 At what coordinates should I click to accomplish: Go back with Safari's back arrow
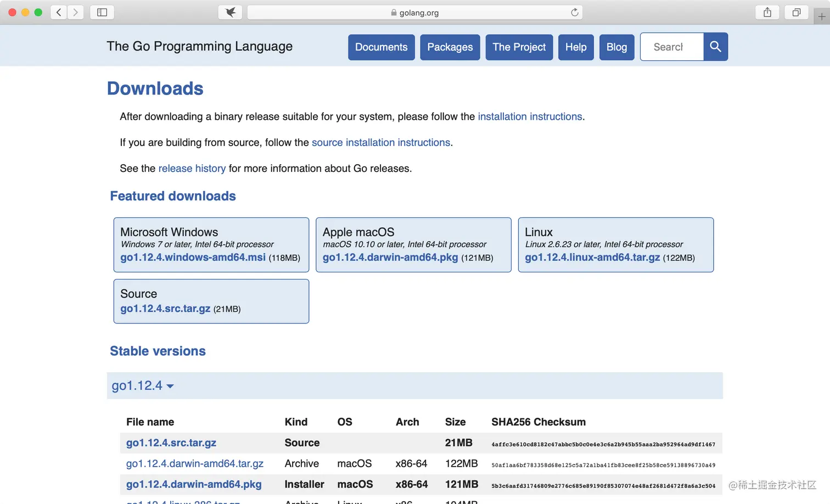(x=59, y=12)
